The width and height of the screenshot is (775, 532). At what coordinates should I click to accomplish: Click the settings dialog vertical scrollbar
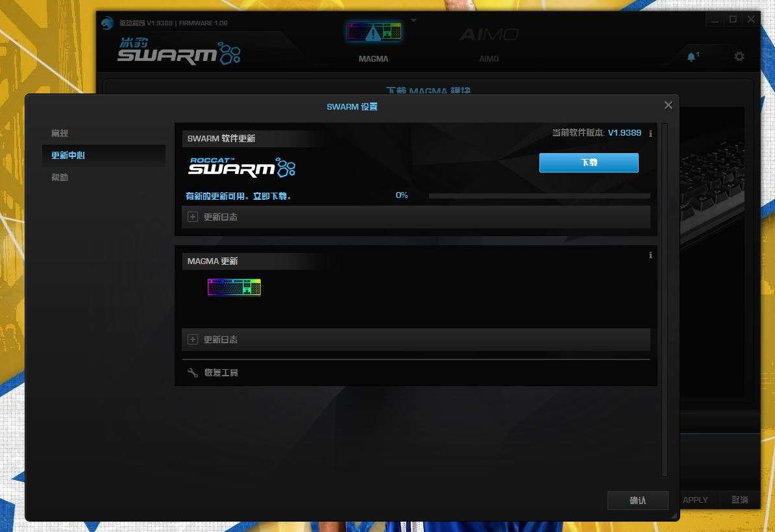664,299
